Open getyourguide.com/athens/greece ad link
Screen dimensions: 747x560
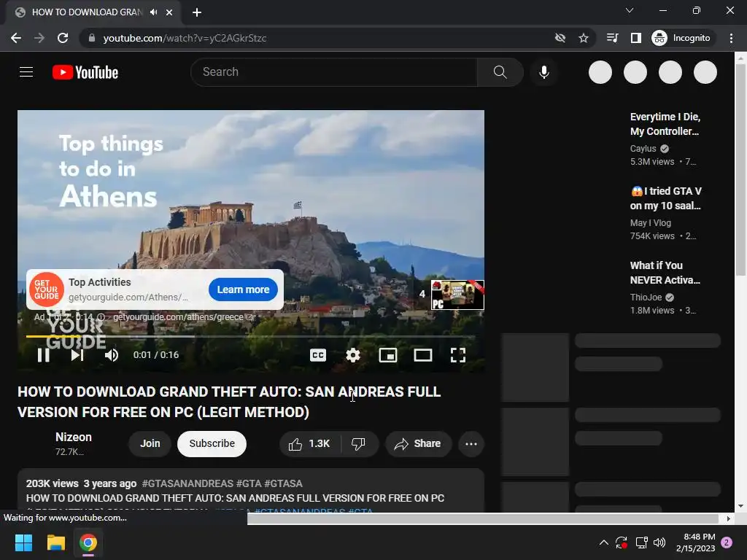[182, 317]
